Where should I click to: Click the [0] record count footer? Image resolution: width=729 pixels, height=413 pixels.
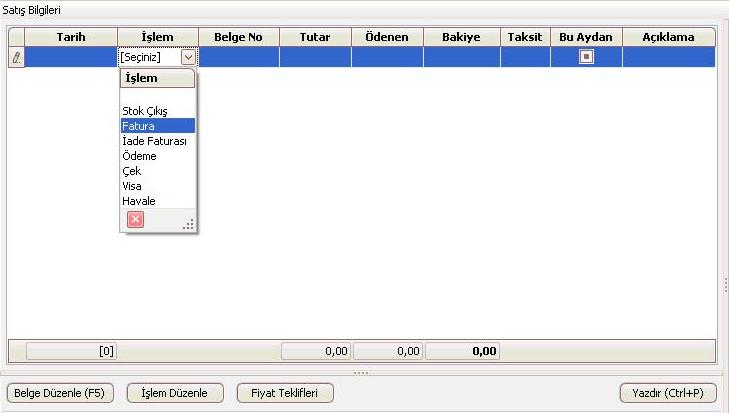coord(71,351)
